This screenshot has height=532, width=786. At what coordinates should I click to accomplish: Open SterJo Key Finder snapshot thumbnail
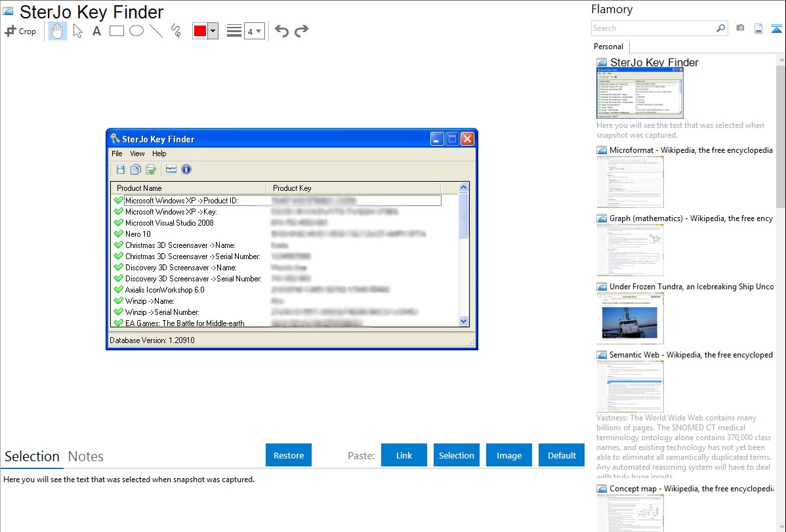pos(640,92)
